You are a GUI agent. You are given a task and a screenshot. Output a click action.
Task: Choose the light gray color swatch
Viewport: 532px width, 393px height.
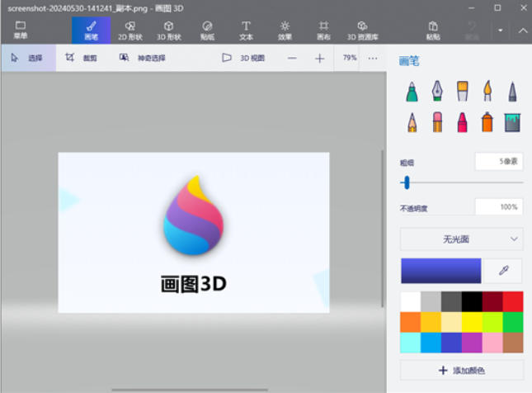(x=431, y=301)
